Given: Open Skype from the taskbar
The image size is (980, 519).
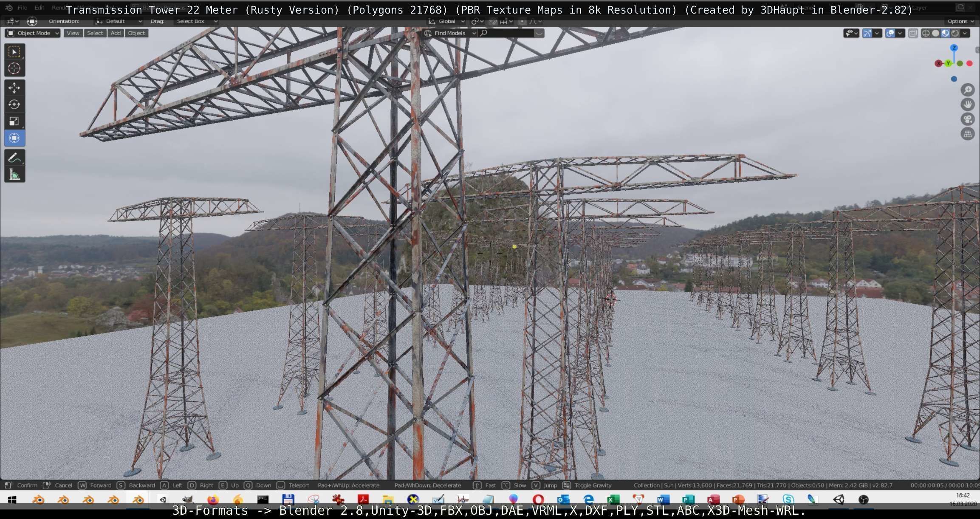Looking at the screenshot, I should pos(788,499).
